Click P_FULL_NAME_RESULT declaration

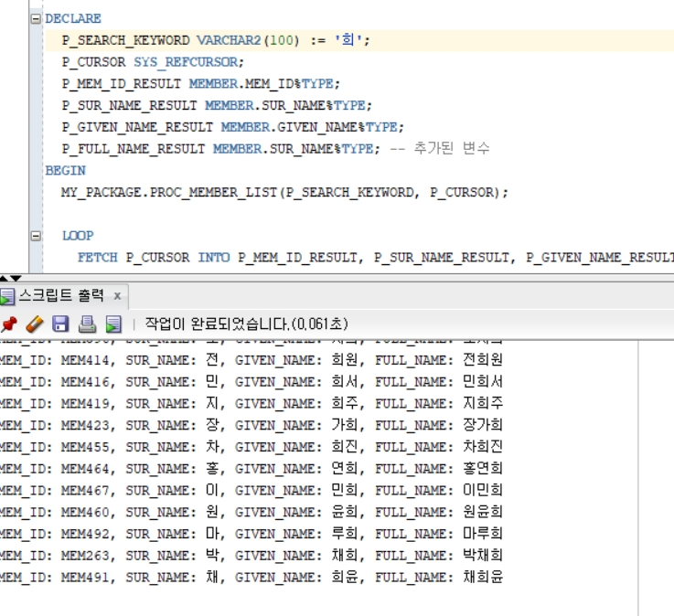tap(133, 149)
